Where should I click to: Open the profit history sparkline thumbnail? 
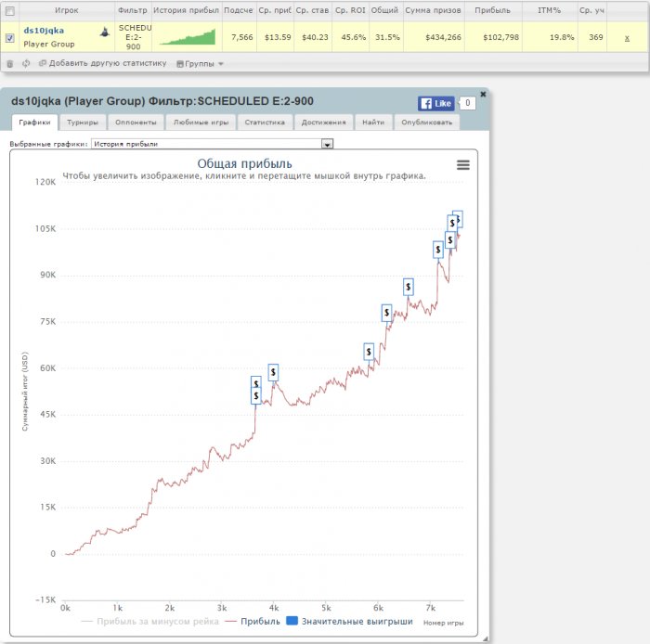tap(188, 37)
